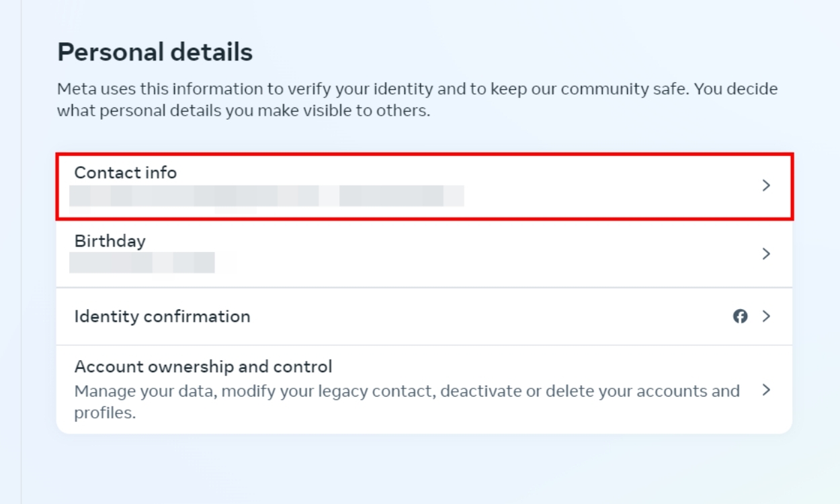Viewport: 840px width, 504px height.
Task: Click the Birthday card area
Action: click(x=422, y=253)
